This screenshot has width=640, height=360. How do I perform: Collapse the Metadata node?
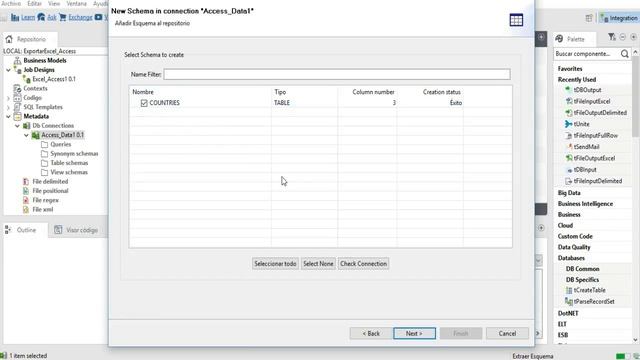pos(8,117)
